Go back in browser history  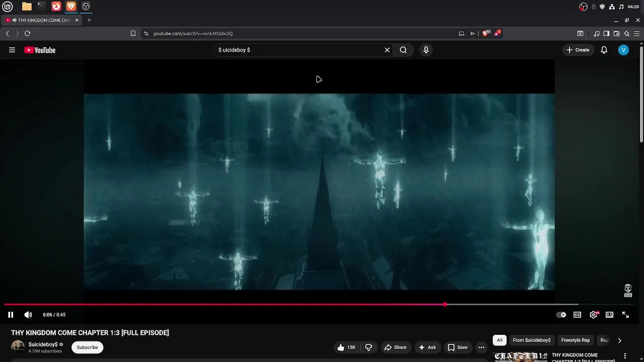click(x=8, y=33)
